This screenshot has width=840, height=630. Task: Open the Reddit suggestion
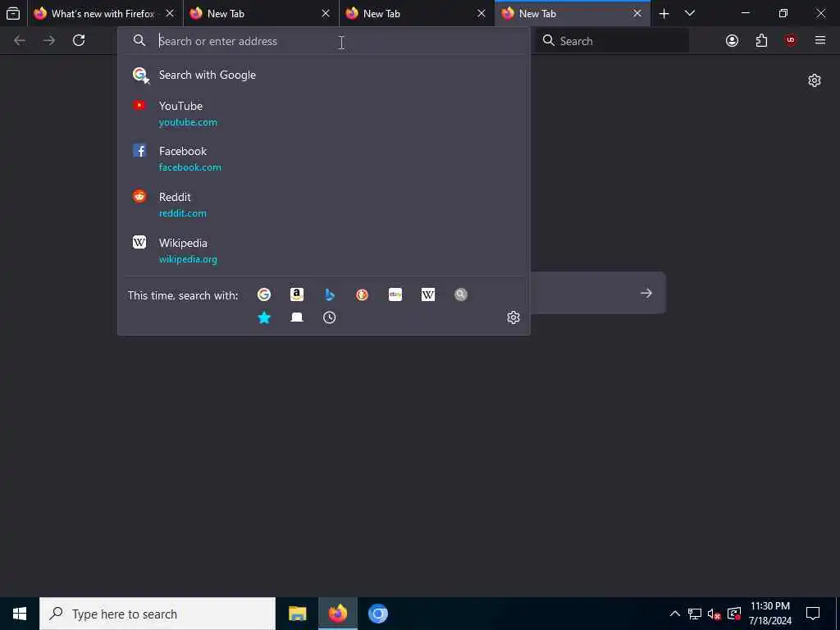pyautogui.click(x=323, y=204)
